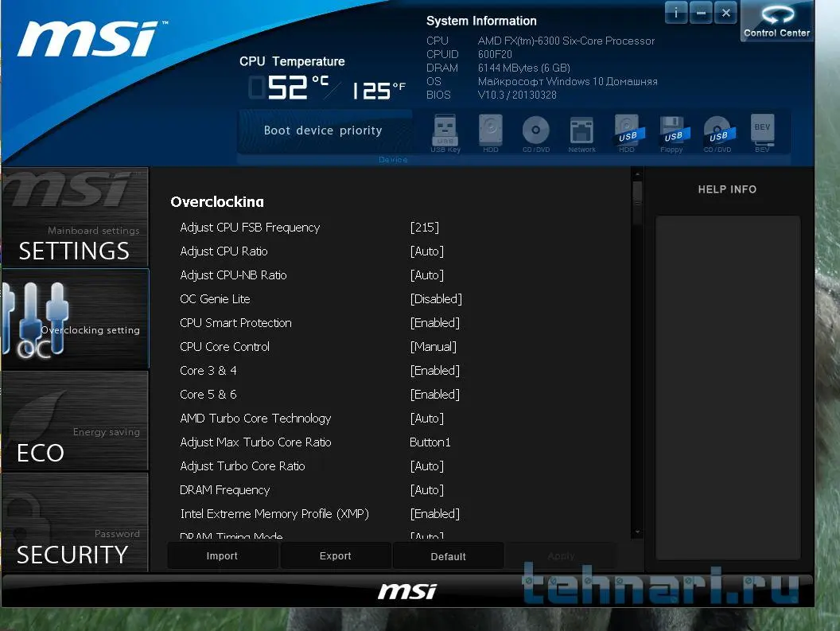The width and height of the screenshot is (840, 631).
Task: Click the USB Key boot device icon
Action: (x=445, y=134)
